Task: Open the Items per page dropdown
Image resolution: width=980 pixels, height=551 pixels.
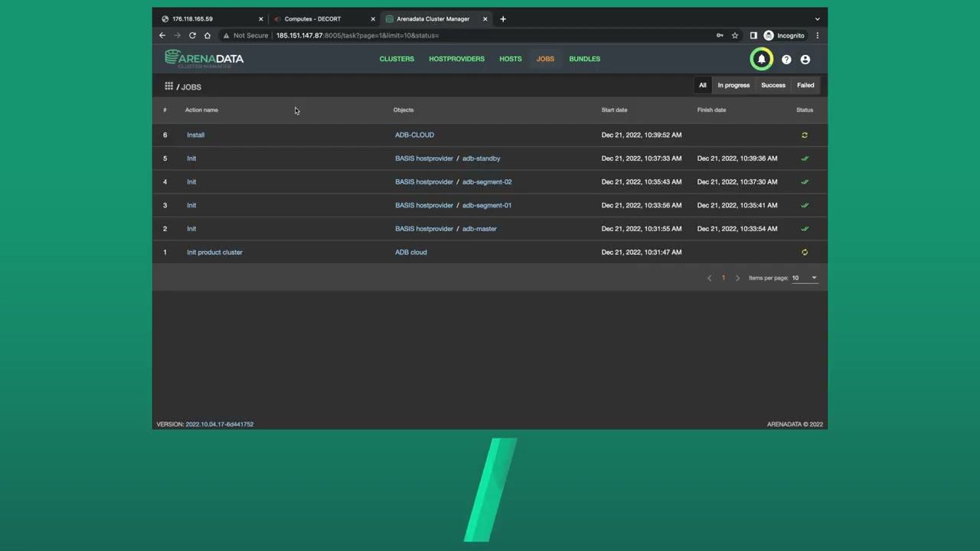Action: [804, 278]
